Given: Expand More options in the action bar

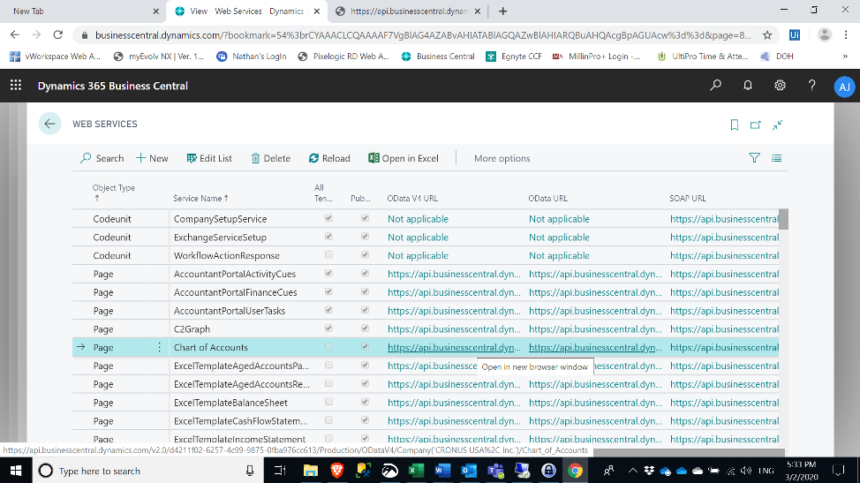Looking at the screenshot, I should coord(502,158).
